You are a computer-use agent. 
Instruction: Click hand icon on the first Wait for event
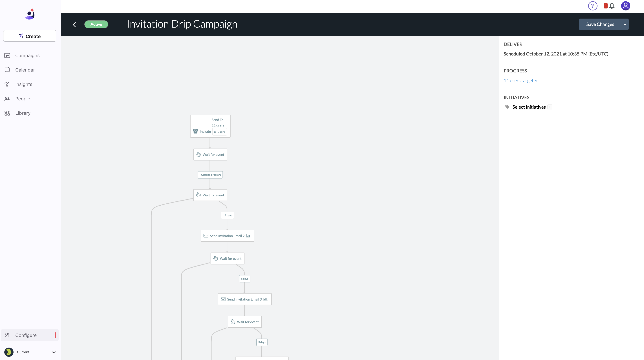point(198,154)
